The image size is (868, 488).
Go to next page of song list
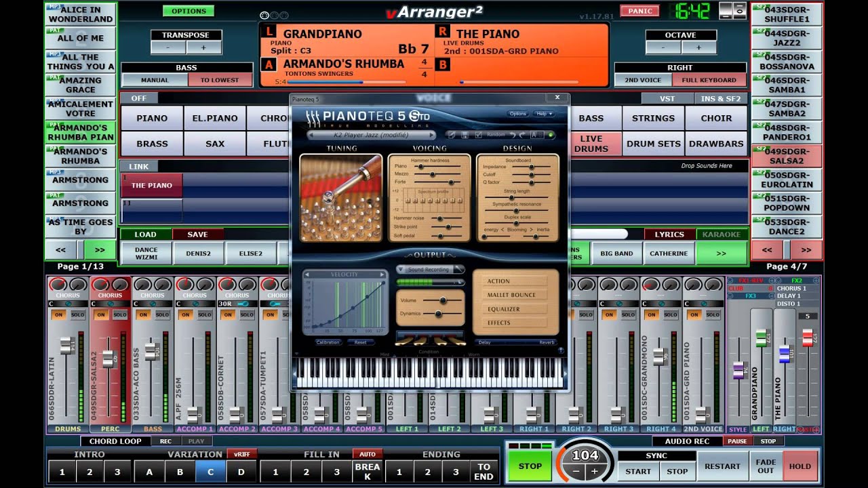(99, 249)
